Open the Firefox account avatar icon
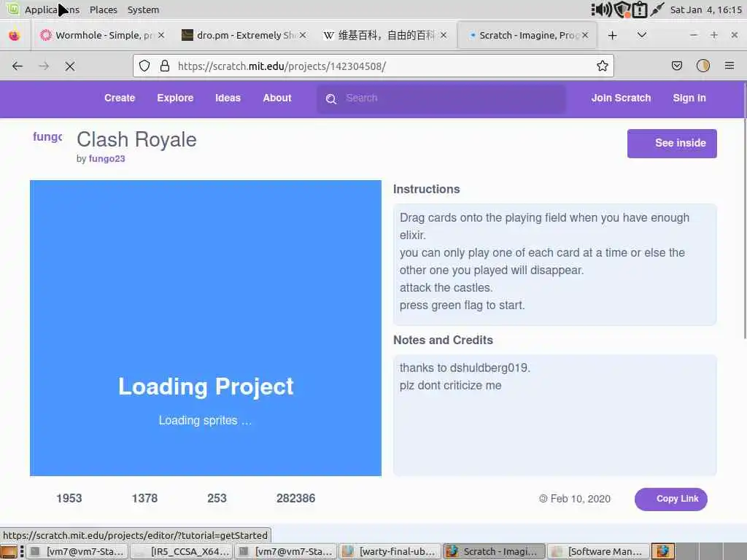The width and height of the screenshot is (747, 560). (703, 66)
